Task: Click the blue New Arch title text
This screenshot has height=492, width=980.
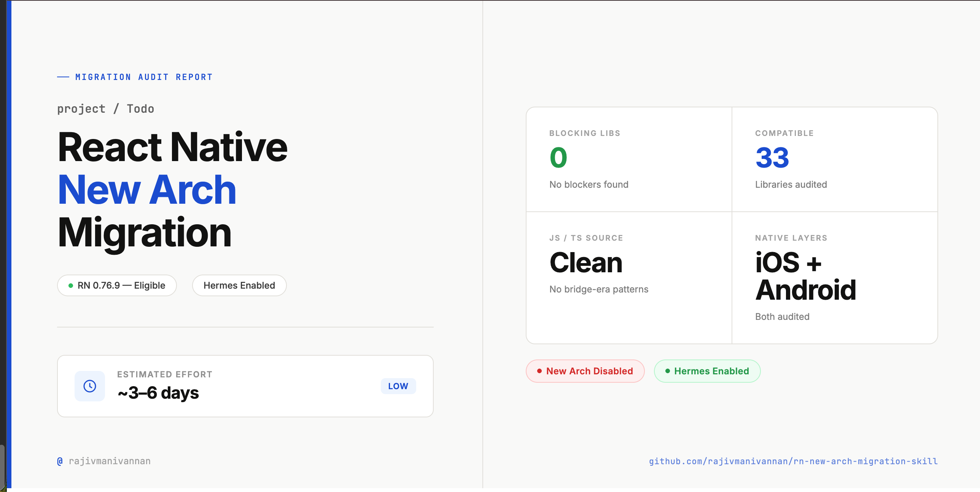Action: pyautogui.click(x=147, y=190)
